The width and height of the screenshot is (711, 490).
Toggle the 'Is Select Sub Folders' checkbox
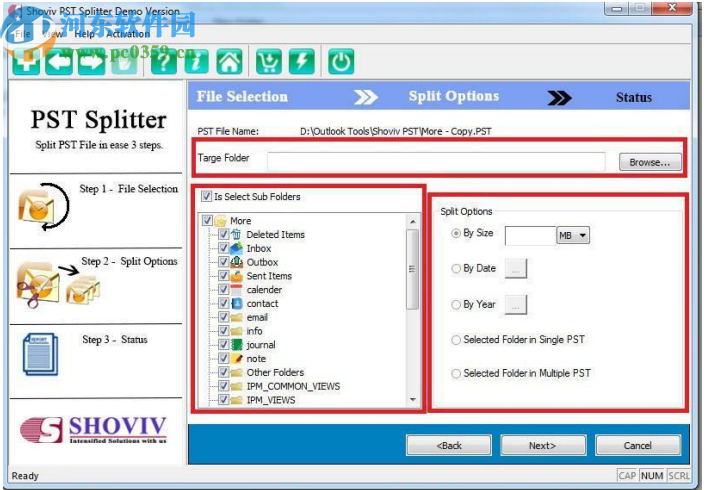coord(207,196)
